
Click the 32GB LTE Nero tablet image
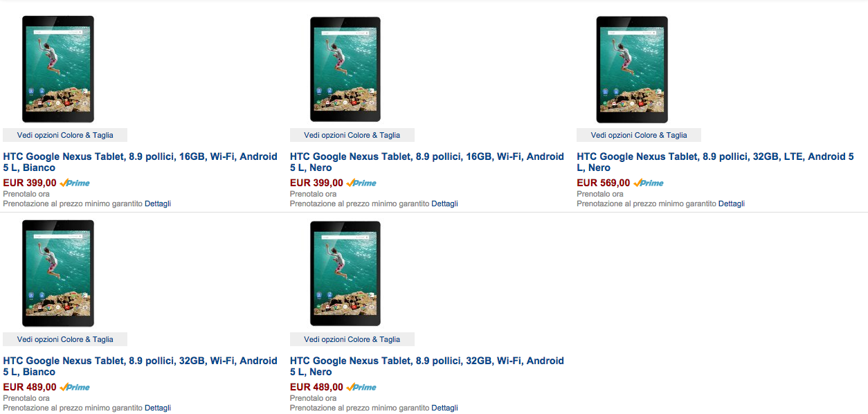[632, 69]
